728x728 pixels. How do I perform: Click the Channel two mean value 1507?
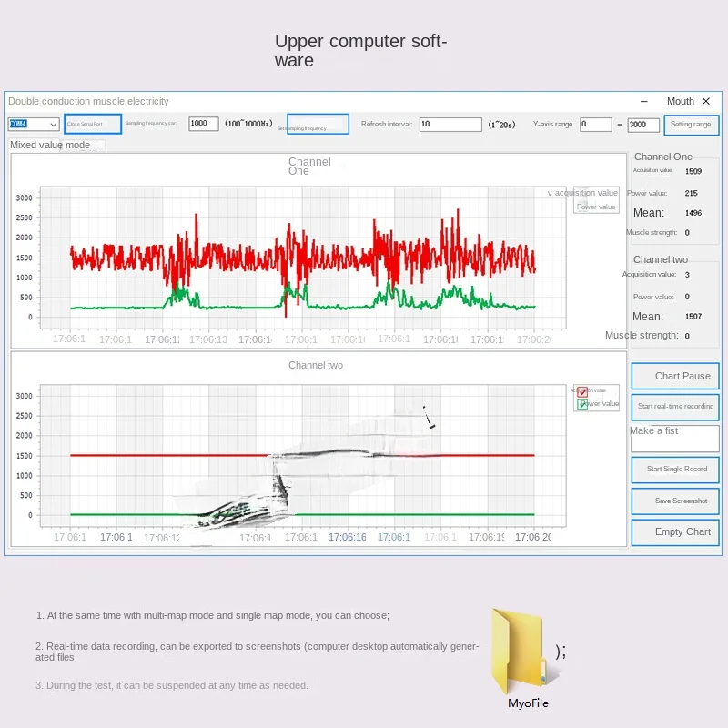693,316
